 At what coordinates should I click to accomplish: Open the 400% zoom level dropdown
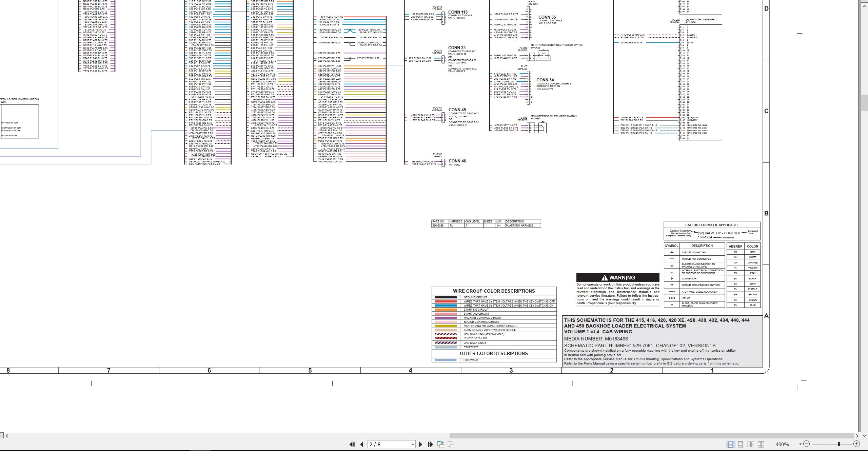point(800,444)
